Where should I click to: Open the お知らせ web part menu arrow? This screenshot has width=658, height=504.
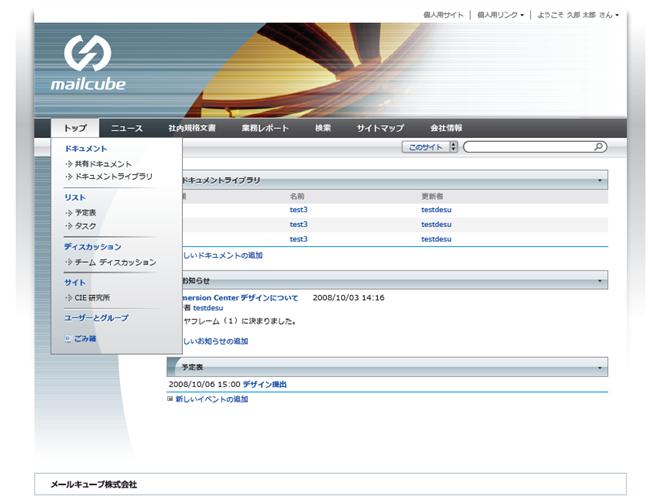tap(600, 282)
